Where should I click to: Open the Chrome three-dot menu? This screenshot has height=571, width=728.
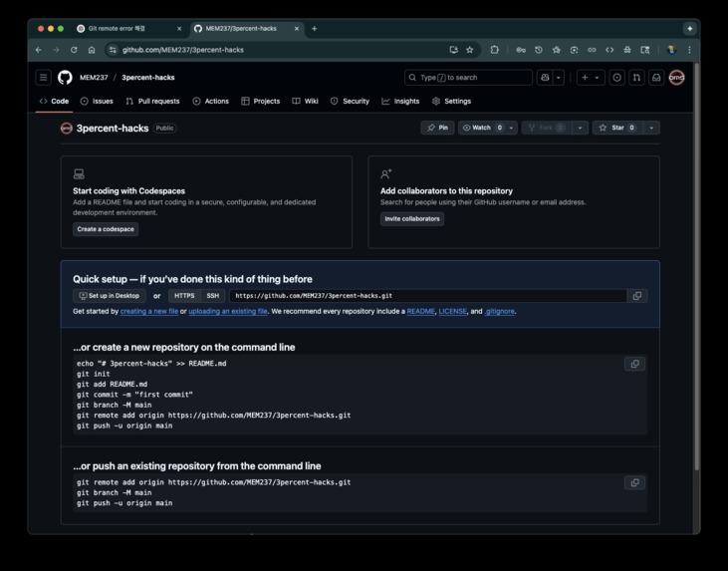point(689,50)
